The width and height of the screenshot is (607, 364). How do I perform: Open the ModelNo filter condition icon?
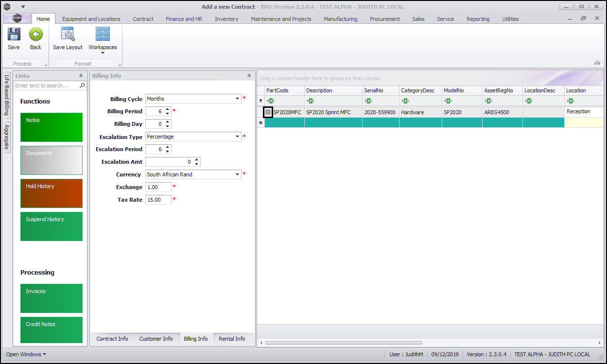pos(448,101)
